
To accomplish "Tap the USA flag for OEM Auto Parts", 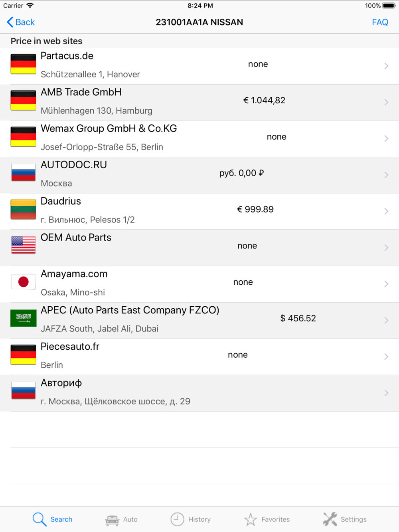I will click(23, 245).
